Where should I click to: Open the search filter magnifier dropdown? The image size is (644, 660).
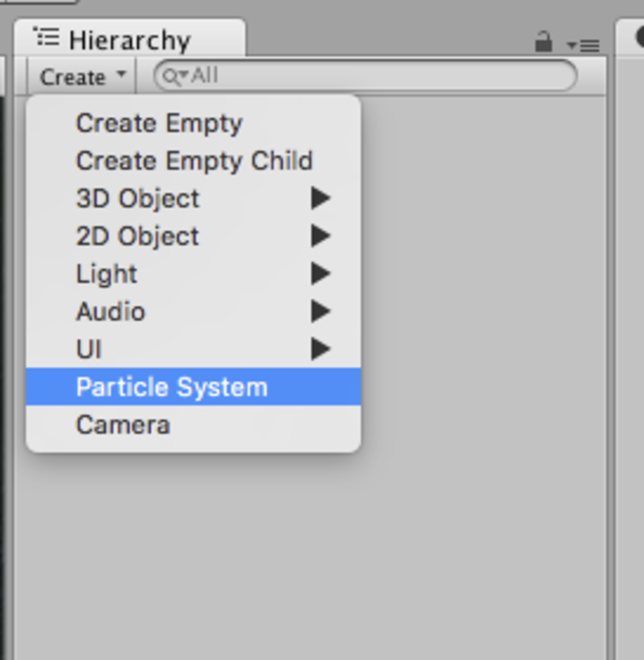(x=175, y=76)
